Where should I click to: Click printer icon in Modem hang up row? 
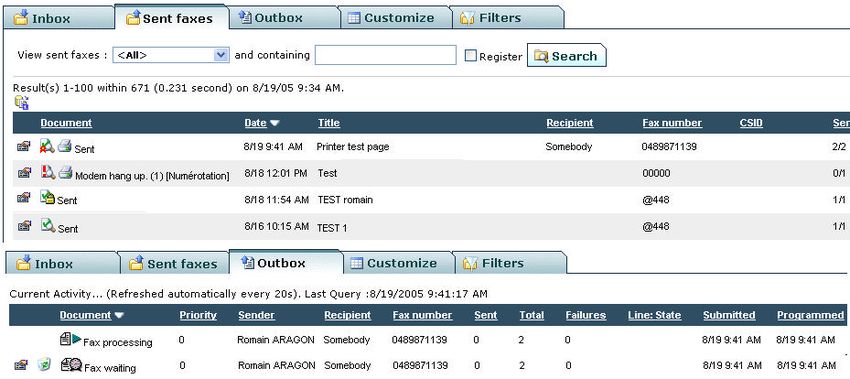[66, 173]
